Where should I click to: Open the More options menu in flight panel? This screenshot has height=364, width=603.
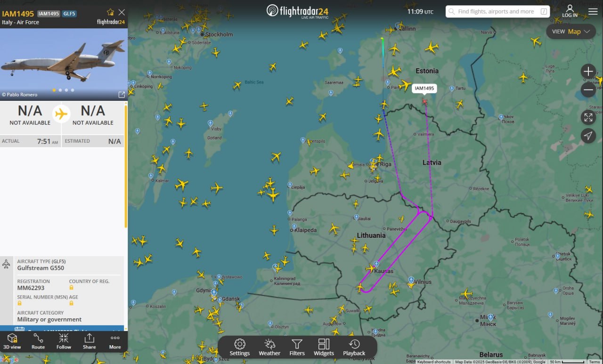115,341
